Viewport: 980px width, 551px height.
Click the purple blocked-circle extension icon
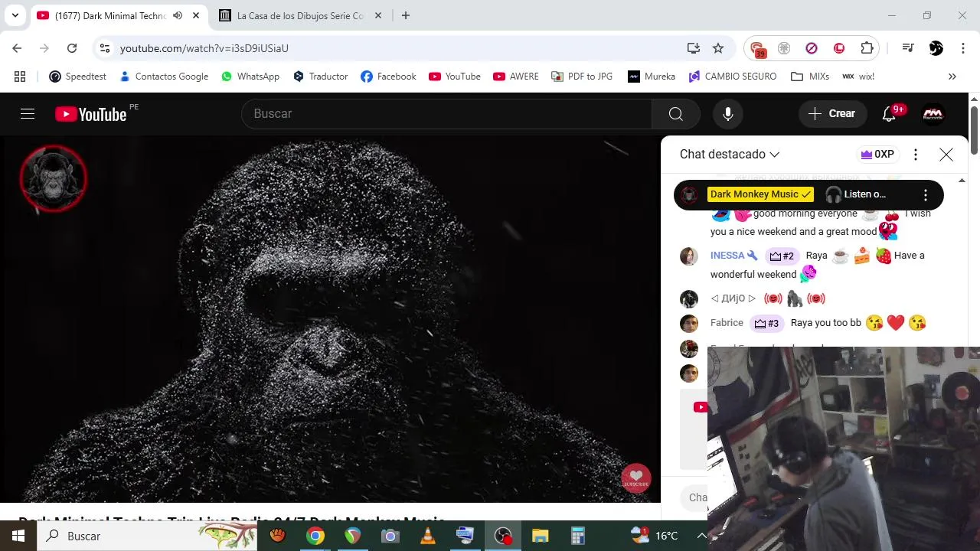pos(812,48)
